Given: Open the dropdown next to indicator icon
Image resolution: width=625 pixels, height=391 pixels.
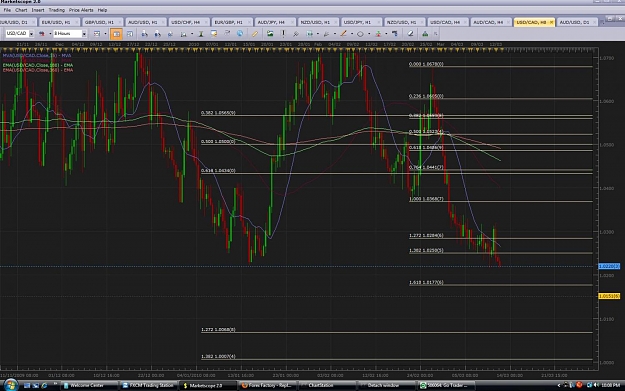Looking at the screenshot, I should point(192,33).
